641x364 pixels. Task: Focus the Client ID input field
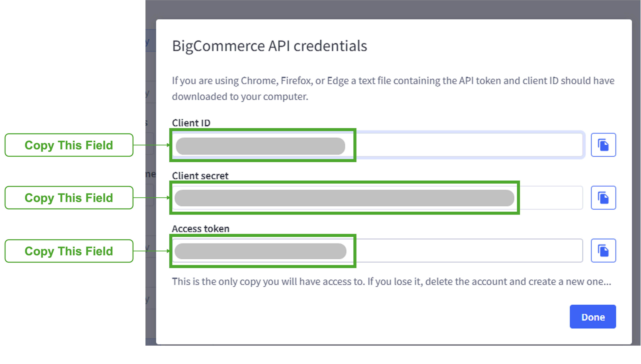click(378, 145)
